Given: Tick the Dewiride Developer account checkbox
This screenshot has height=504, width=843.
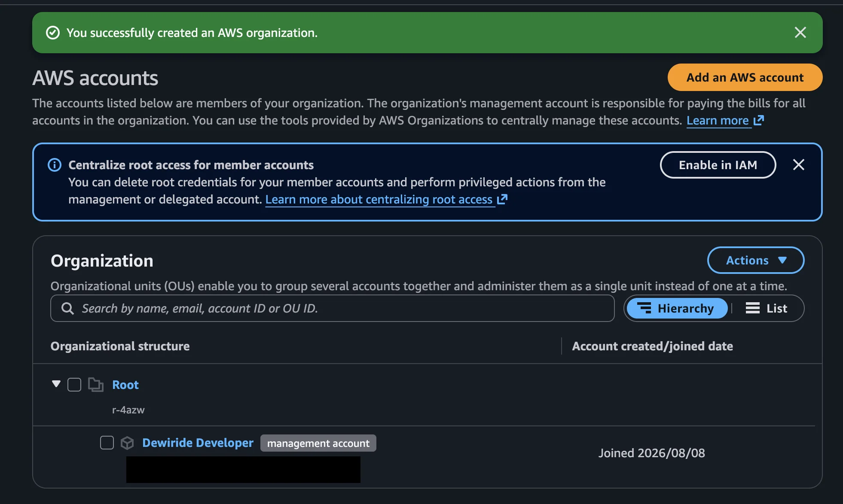Looking at the screenshot, I should click(107, 443).
